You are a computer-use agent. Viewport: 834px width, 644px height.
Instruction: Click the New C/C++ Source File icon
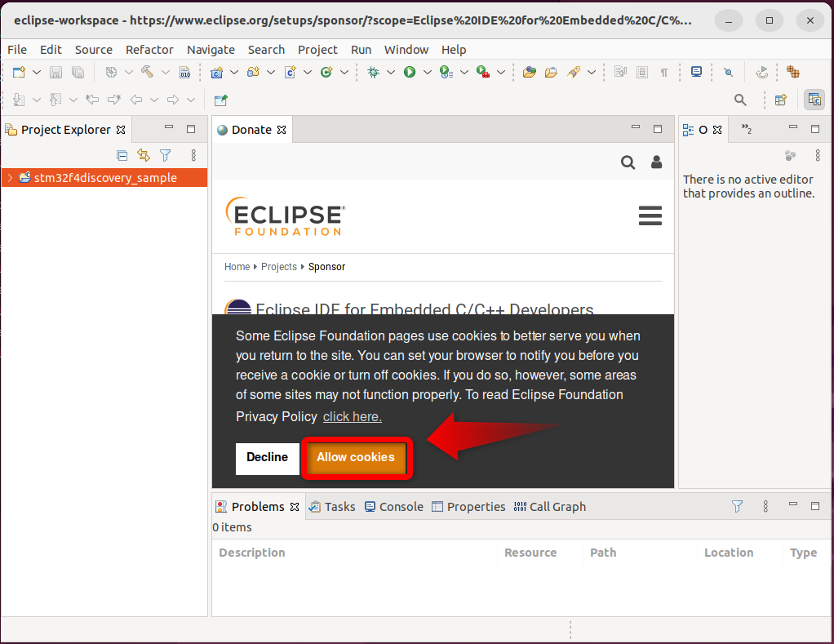click(290, 72)
